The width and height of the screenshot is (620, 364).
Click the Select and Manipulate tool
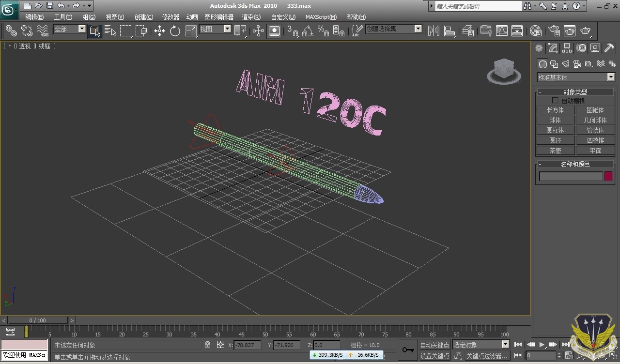pos(258,30)
